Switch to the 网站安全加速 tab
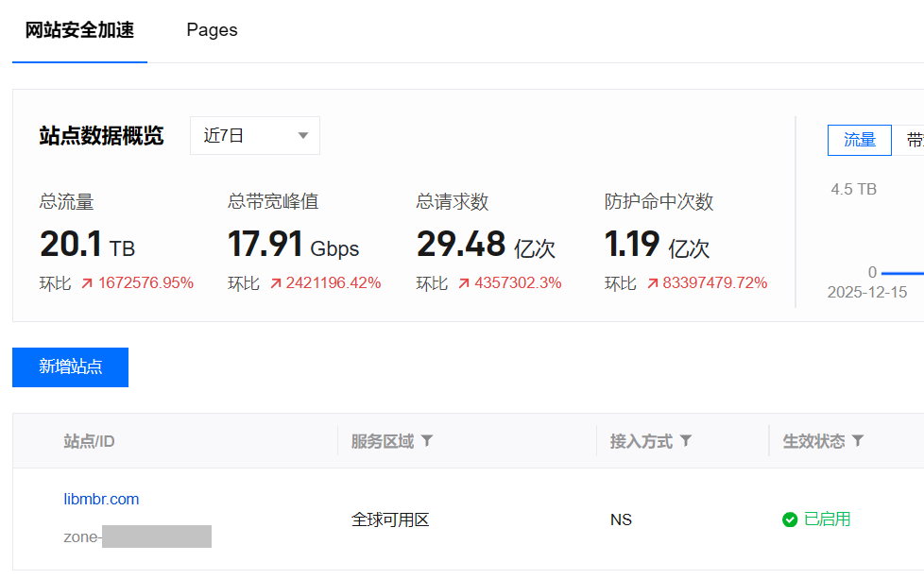924x579 pixels. [x=79, y=30]
